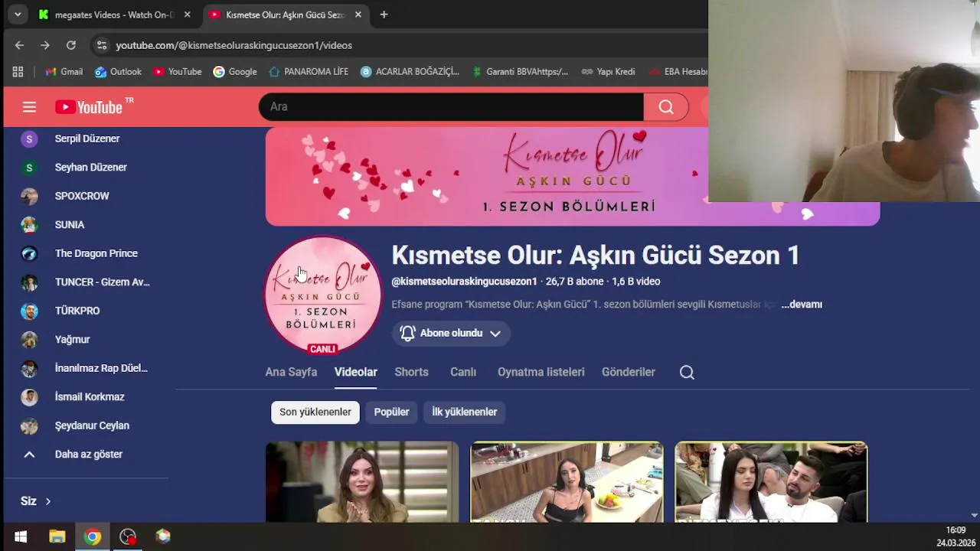
Task: Open the YouTube bookmark
Action: (177, 71)
